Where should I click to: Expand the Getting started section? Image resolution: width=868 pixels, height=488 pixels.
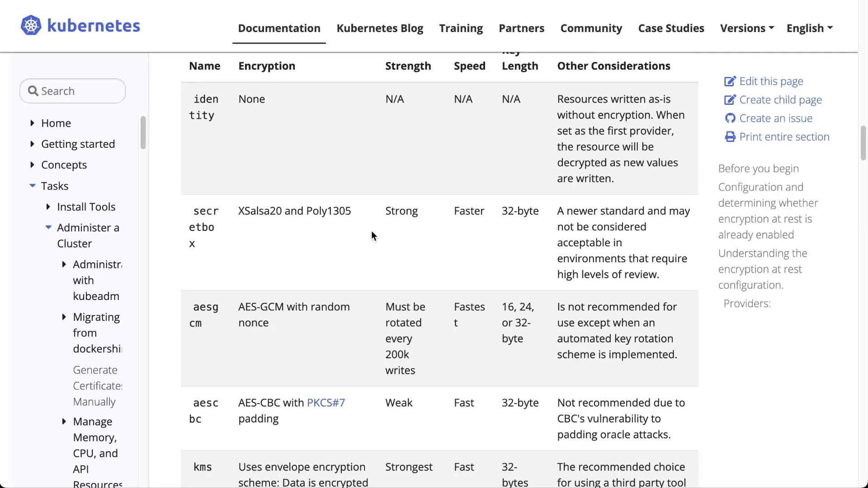[32, 144]
